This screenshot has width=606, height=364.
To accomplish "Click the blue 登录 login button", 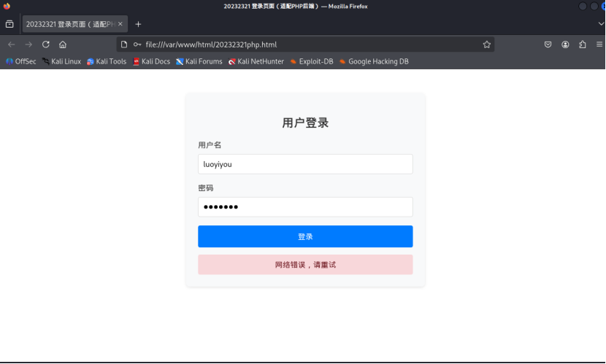I will click(x=305, y=236).
